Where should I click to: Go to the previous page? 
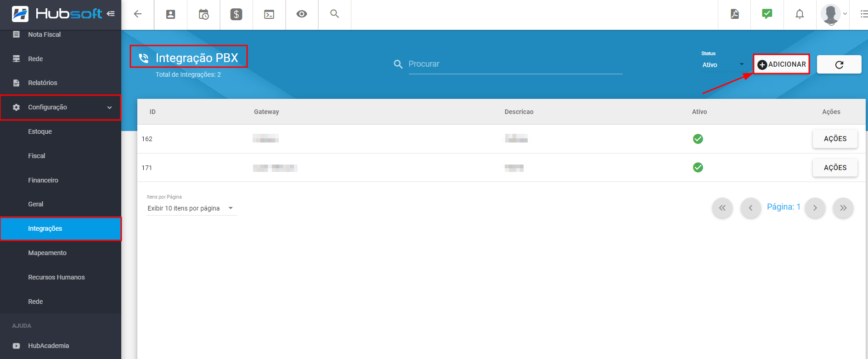(751, 208)
